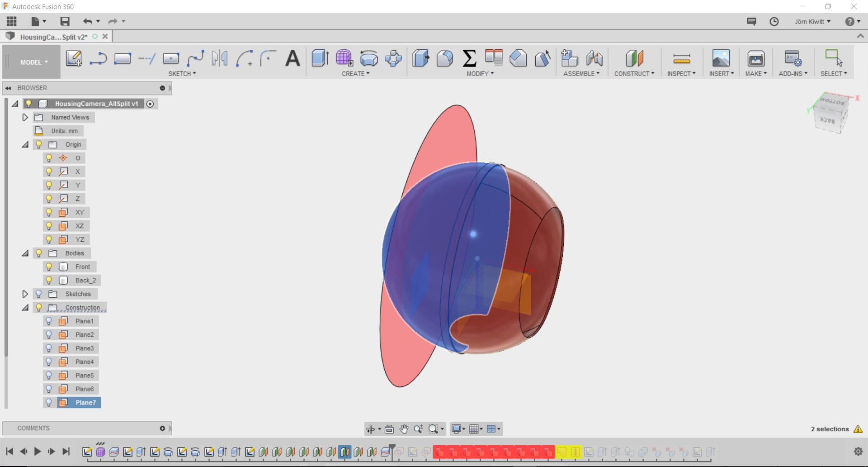Click the New Component icon
868x467 pixels.
pos(570,58)
